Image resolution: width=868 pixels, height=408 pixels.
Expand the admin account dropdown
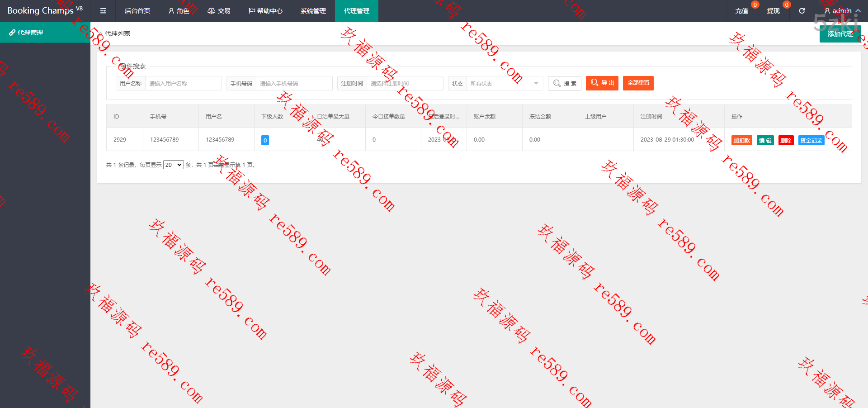(x=842, y=11)
